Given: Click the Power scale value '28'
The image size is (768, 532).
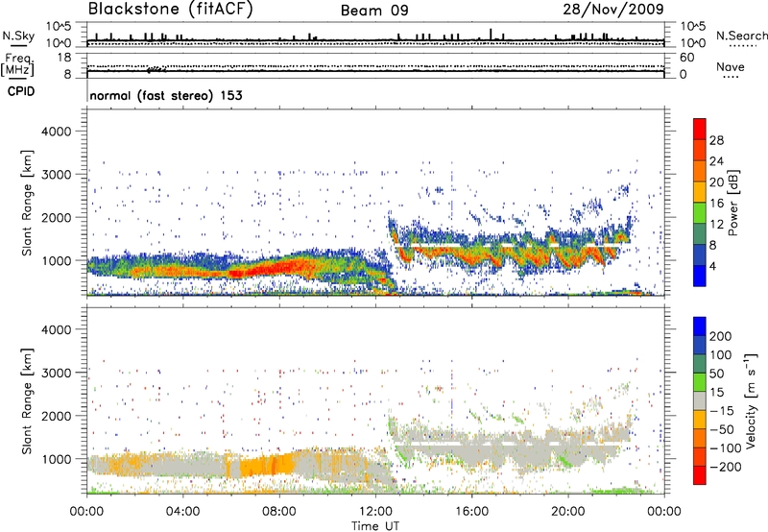Looking at the screenshot, I should 716,140.
